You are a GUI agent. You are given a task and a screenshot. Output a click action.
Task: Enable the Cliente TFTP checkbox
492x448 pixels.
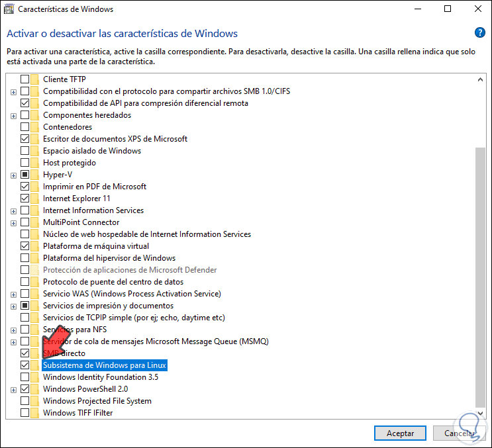pos(25,79)
